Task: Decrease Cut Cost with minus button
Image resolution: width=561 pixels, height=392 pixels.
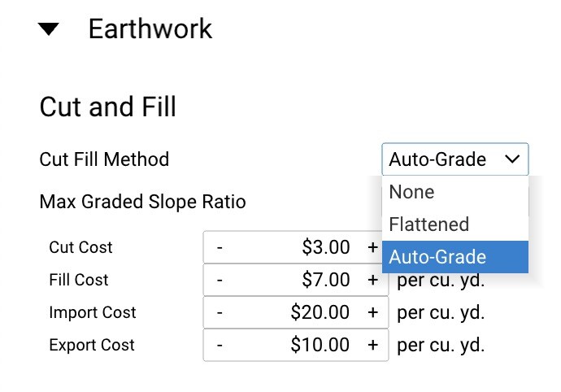Action: pos(220,247)
